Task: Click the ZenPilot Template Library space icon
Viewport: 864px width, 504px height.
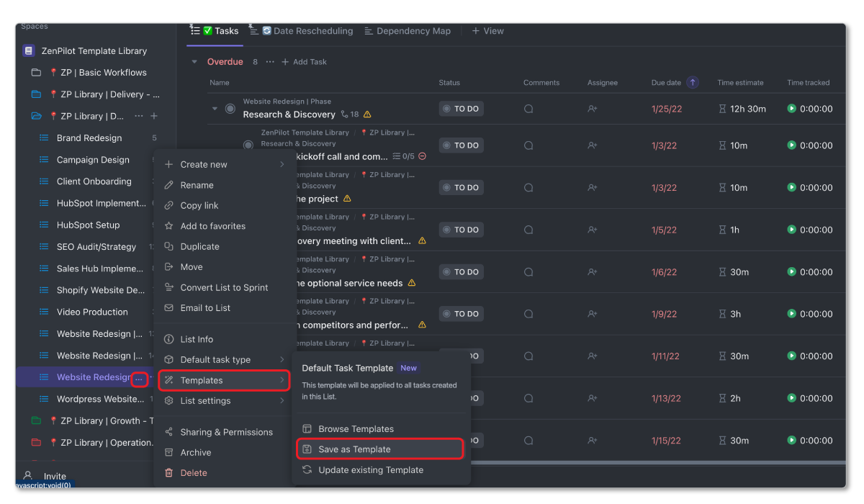Action: pyautogui.click(x=29, y=50)
